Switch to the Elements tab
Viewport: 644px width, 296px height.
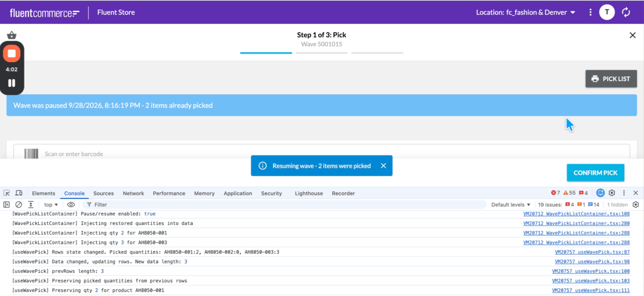(43, 193)
